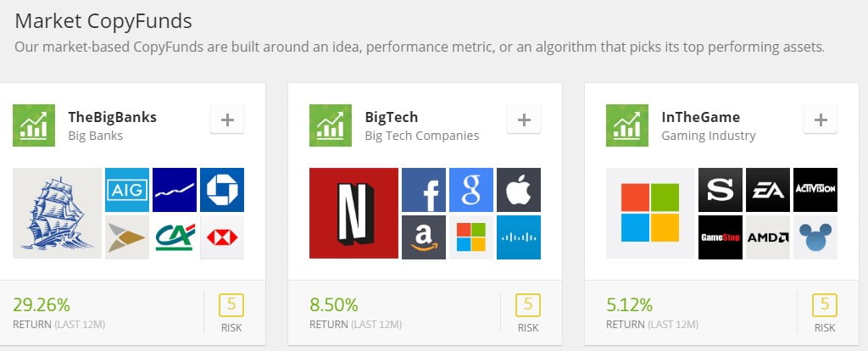Click the sailing ship logo thumbnail
This screenshot has height=351, width=868.
click(57, 213)
